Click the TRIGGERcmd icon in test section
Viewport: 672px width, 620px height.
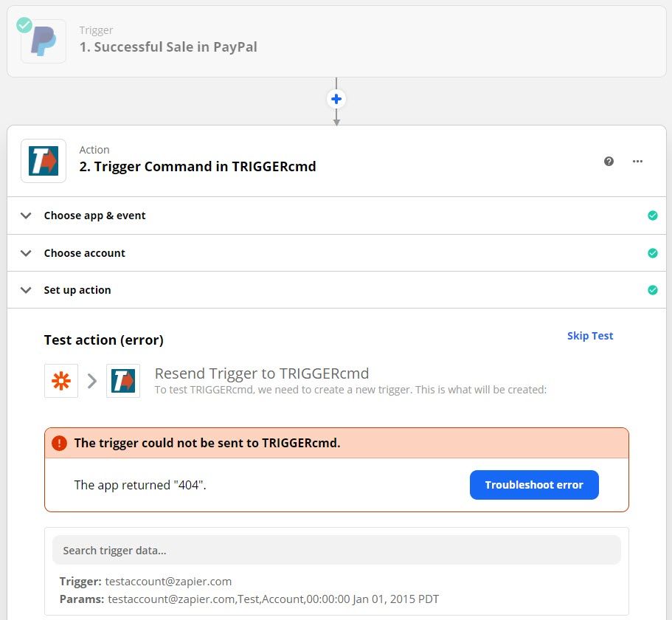click(123, 381)
